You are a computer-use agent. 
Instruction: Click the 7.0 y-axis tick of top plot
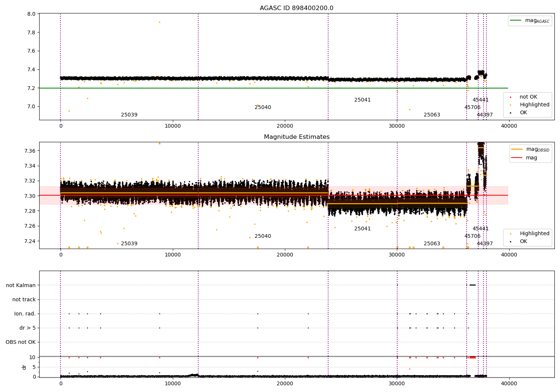32,107
